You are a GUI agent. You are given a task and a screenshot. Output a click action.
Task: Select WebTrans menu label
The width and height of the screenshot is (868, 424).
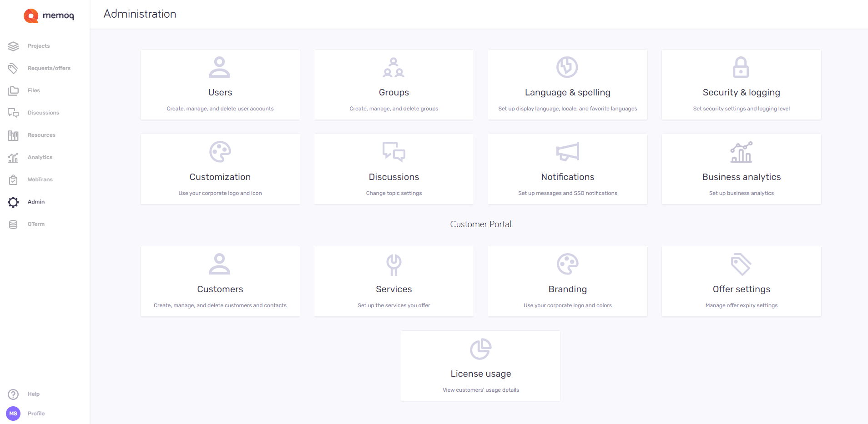40,180
